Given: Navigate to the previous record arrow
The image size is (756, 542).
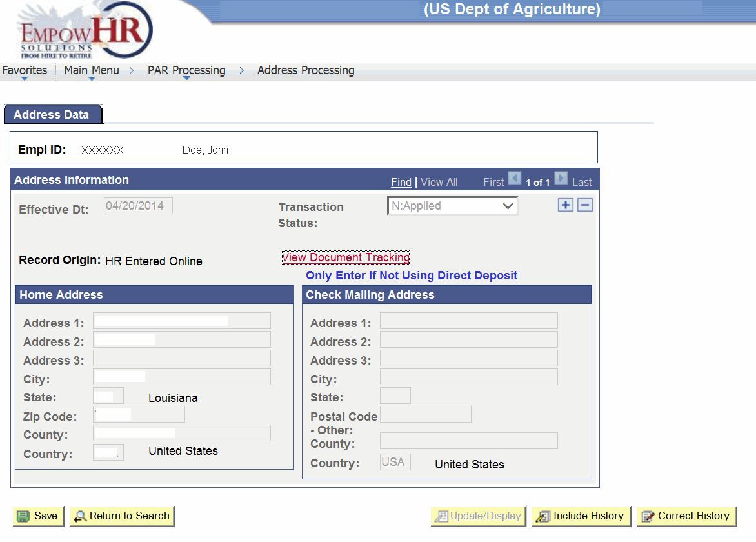Looking at the screenshot, I should click(513, 181).
